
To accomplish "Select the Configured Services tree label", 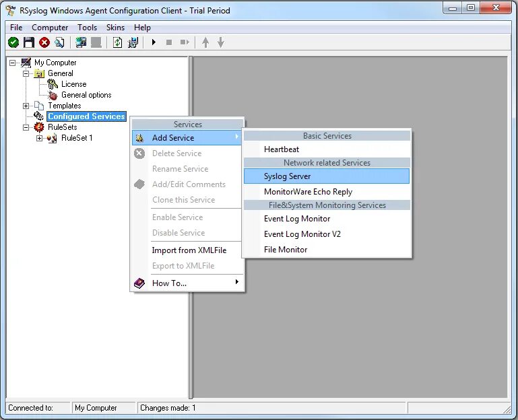I will pyautogui.click(x=86, y=116).
